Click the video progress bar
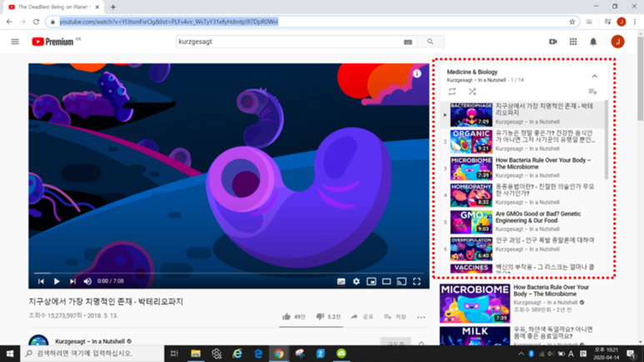 (229, 273)
